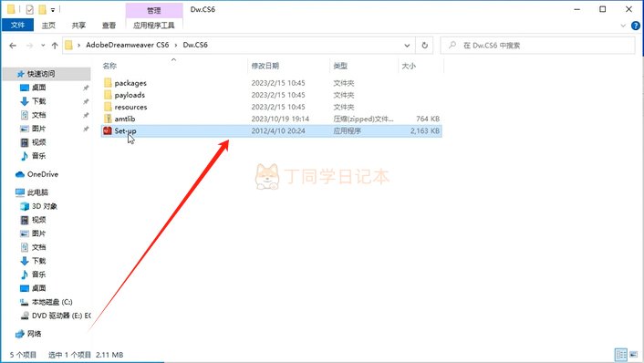The height and width of the screenshot is (363, 644).
Task: Open 桌面 under 此电脑
Action: coord(38,288)
